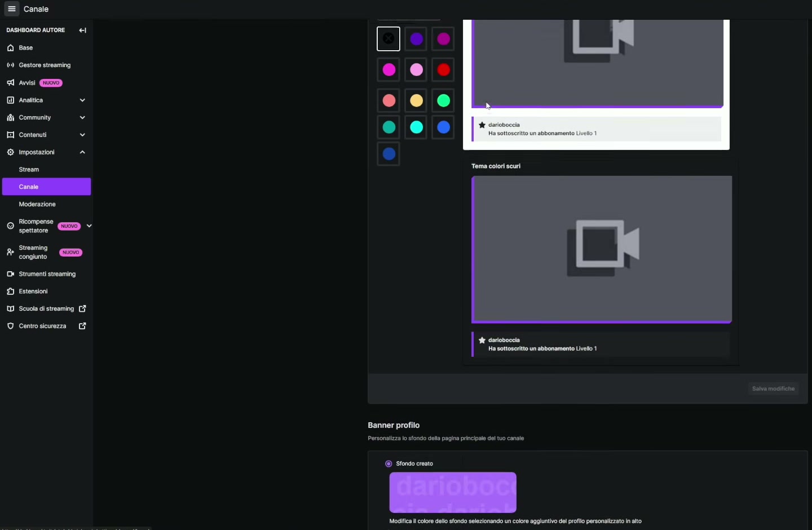
Task: Expand the Analitica section chevron
Action: click(x=82, y=100)
